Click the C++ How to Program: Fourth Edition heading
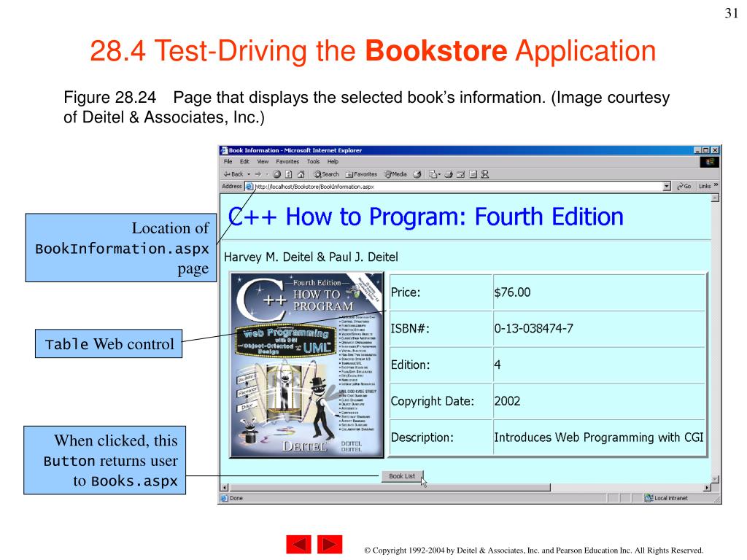Viewport: 747px width, 560px height. 425,217
